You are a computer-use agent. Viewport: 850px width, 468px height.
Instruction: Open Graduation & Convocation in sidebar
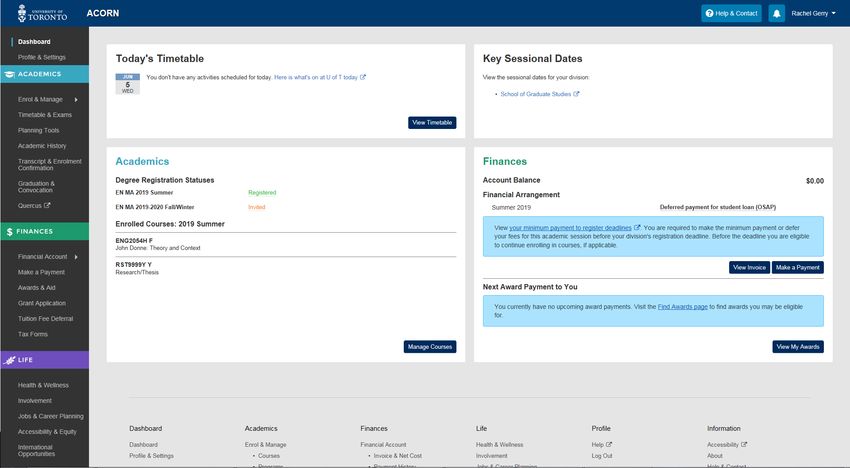pos(36,187)
